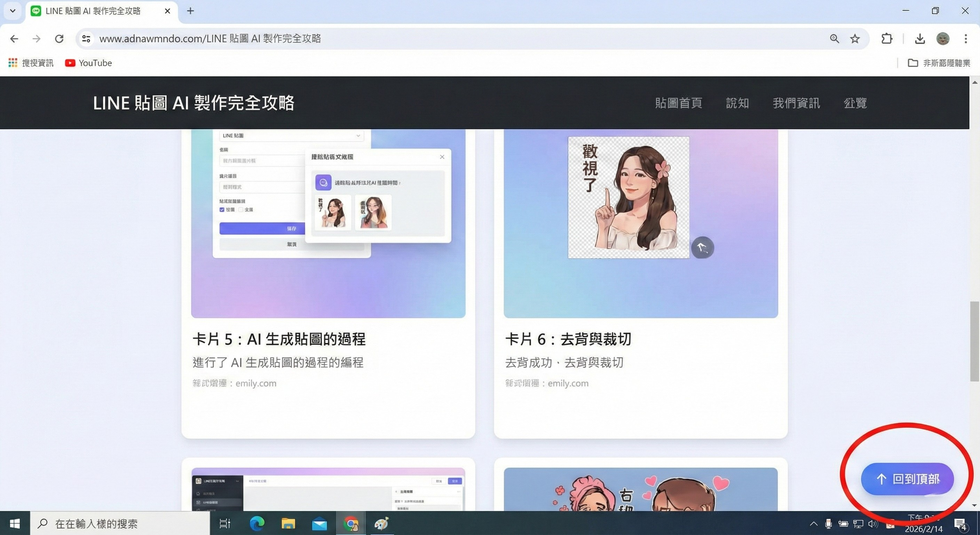Open the Mail app from the taskbar
This screenshot has width=980, height=535.
coord(319,524)
